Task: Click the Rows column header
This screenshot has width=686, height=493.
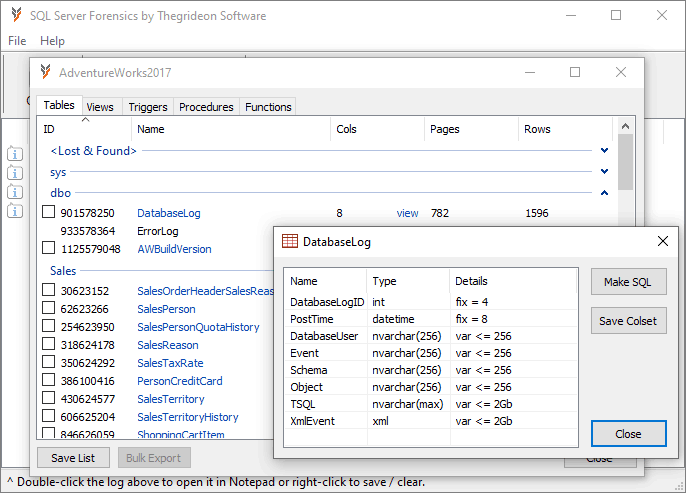Action: (565, 129)
